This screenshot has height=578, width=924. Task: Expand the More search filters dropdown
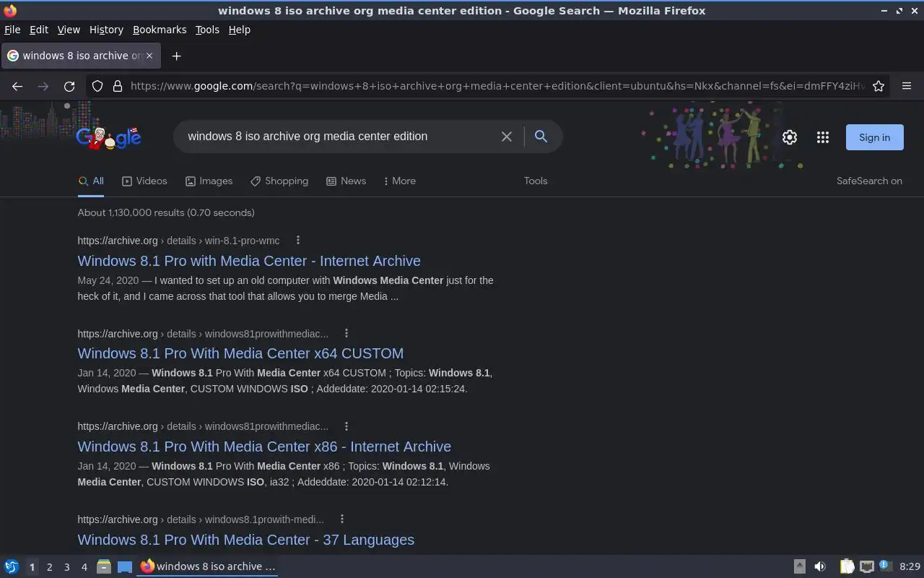[x=399, y=181]
